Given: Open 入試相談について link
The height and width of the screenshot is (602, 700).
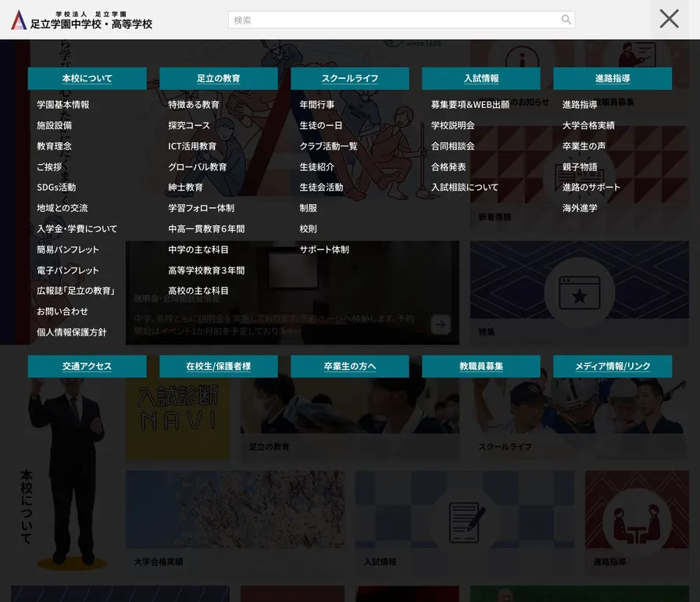Looking at the screenshot, I should 464,187.
